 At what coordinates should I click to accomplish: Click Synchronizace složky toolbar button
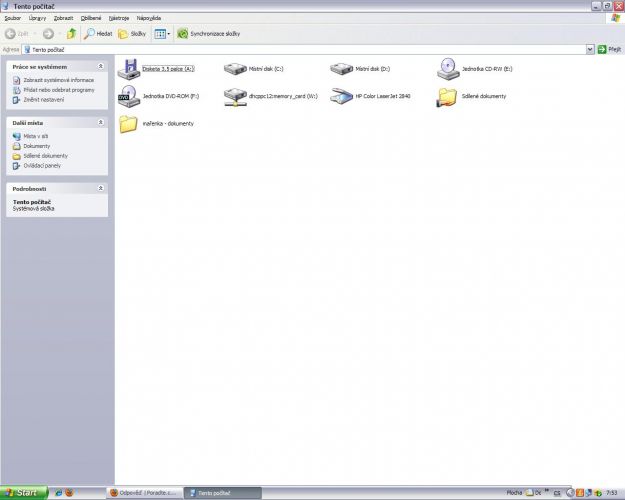pos(209,34)
